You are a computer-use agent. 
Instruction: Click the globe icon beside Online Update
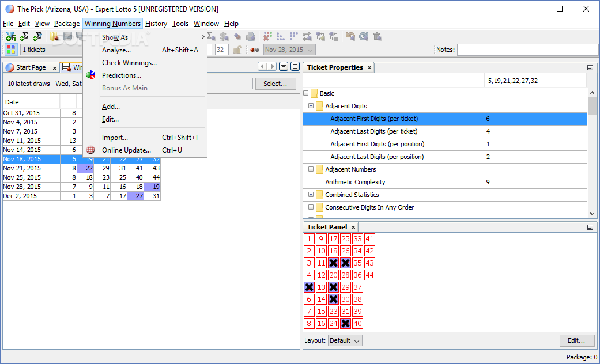point(90,150)
